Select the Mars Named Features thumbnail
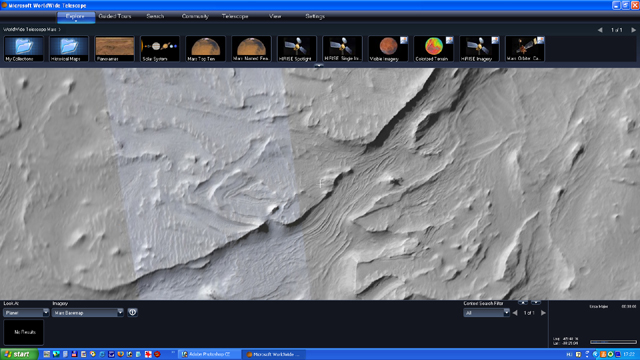640x360 pixels. [251, 49]
